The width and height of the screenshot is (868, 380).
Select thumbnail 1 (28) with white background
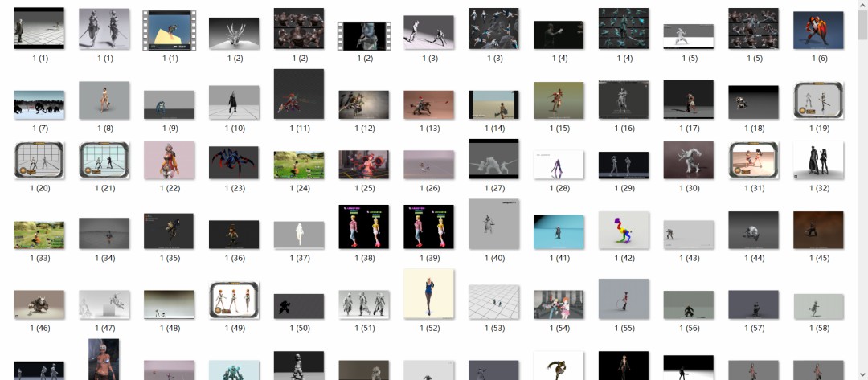pos(559,165)
